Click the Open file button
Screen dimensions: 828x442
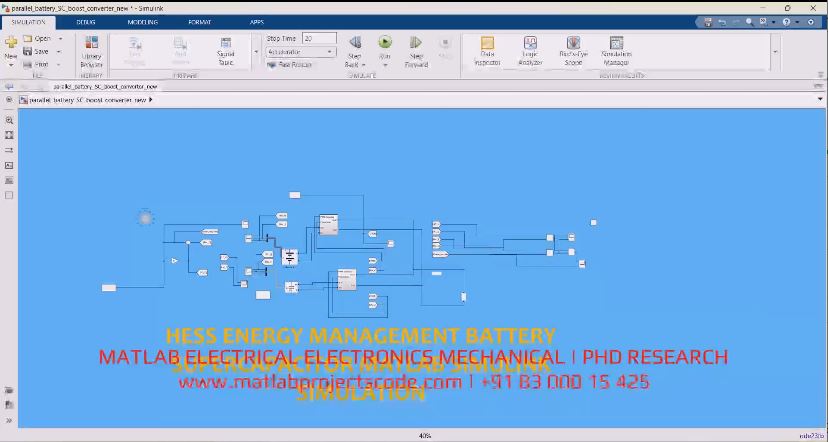click(37, 39)
